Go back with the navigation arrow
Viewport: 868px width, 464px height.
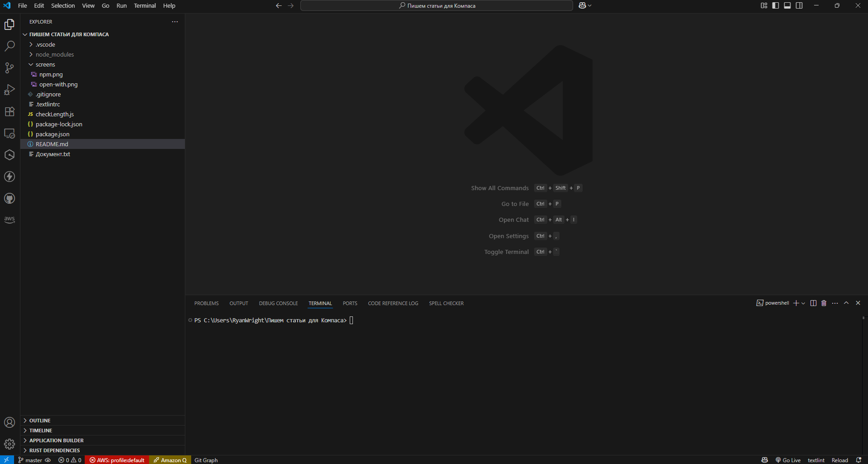tap(279, 5)
